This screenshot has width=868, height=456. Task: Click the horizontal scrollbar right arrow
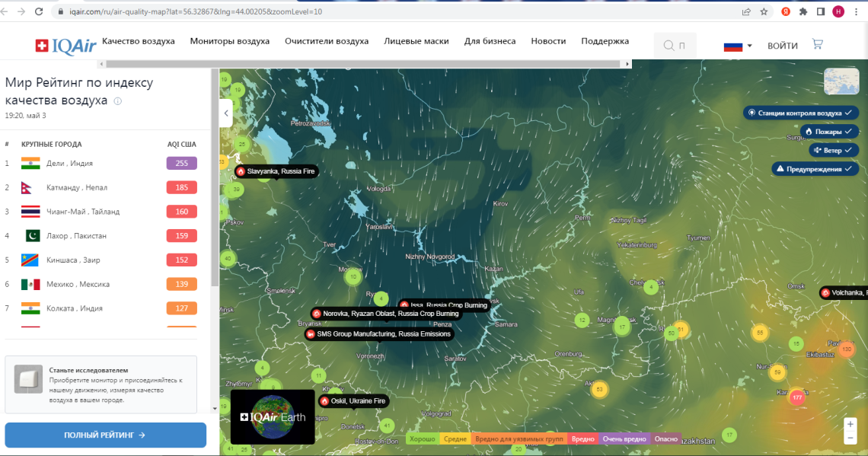(x=627, y=64)
